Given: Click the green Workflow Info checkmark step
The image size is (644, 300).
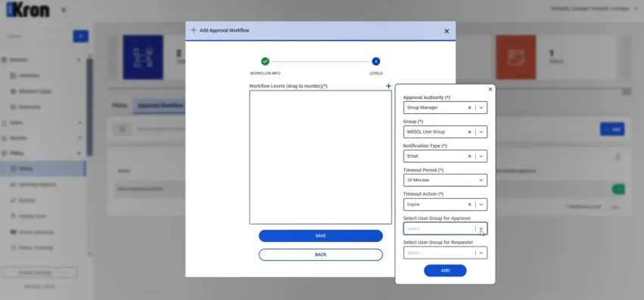Looking at the screenshot, I should 265,61.
